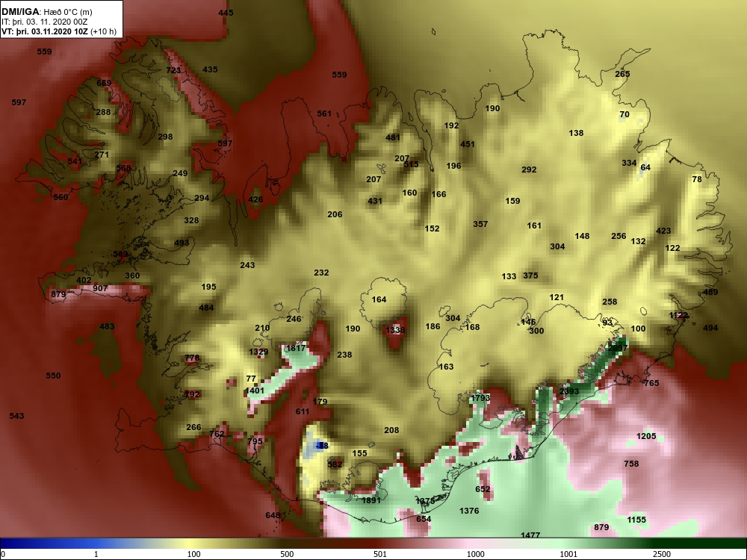The image size is (747, 560).
Task: Click the '2500' label on the color scale
Action: pyautogui.click(x=662, y=554)
